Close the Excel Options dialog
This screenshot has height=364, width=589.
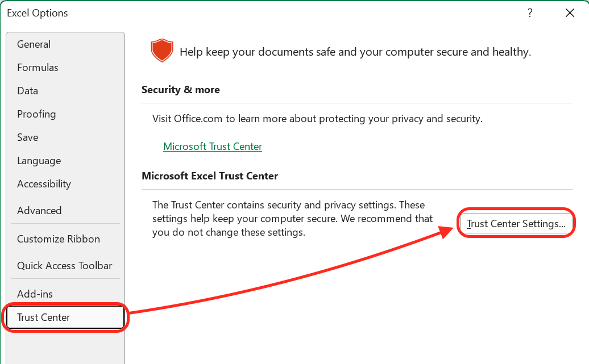(x=570, y=13)
